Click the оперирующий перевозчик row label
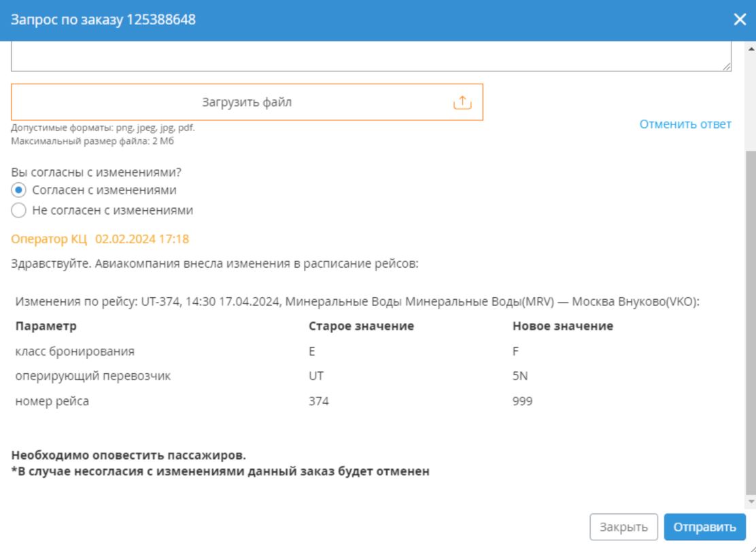 92,377
